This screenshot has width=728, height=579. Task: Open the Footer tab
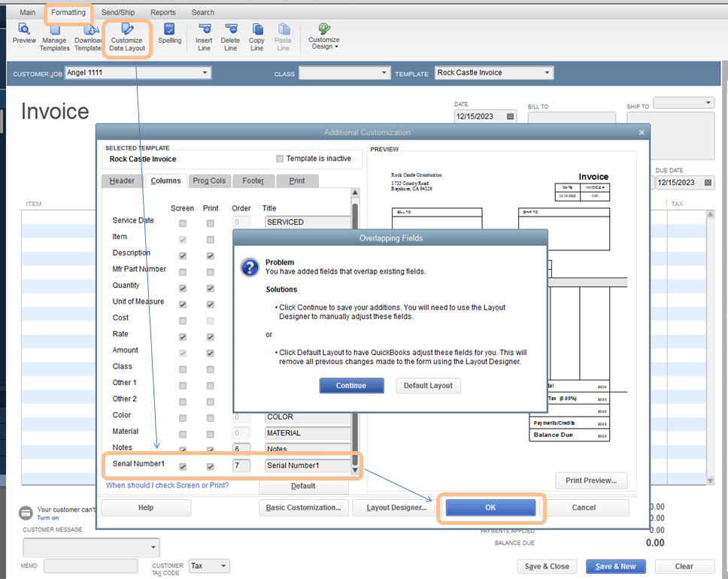click(x=253, y=180)
